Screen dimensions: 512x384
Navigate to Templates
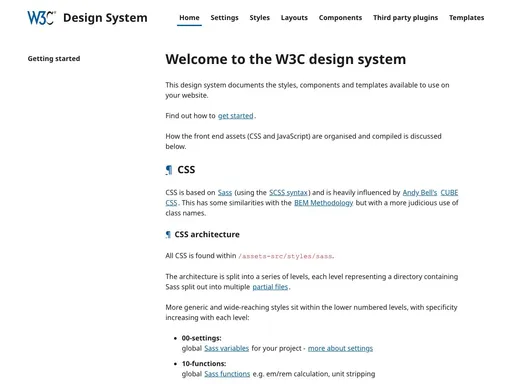tap(466, 18)
